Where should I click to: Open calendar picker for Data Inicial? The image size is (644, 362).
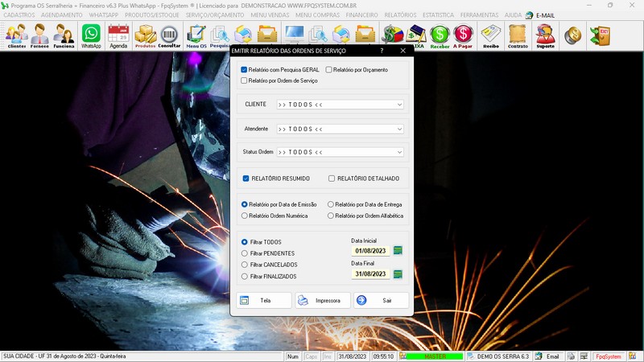[398, 251]
